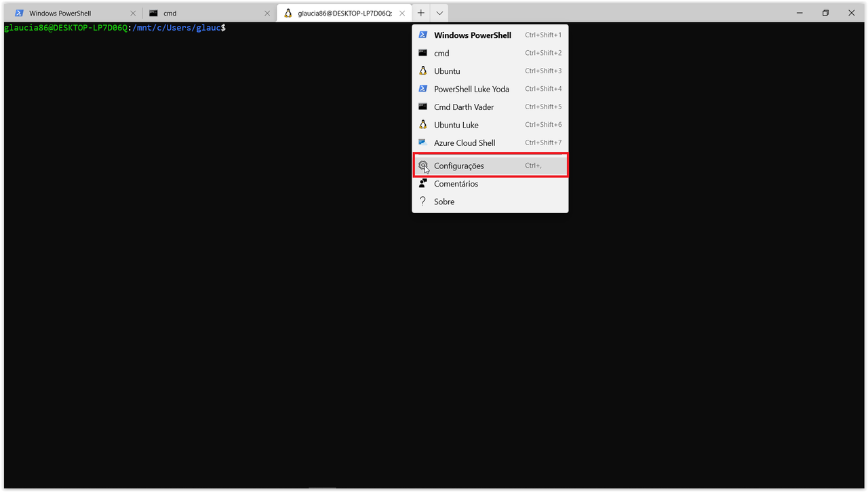Click the Ctrl+Shift+4 shortcut label
This screenshot has width=868, height=492.
pyautogui.click(x=543, y=89)
